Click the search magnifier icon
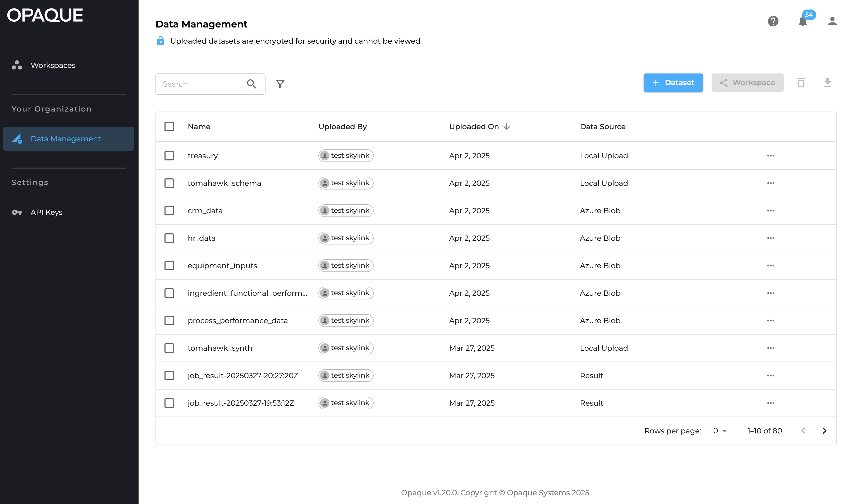This screenshot has width=852, height=504. (251, 84)
